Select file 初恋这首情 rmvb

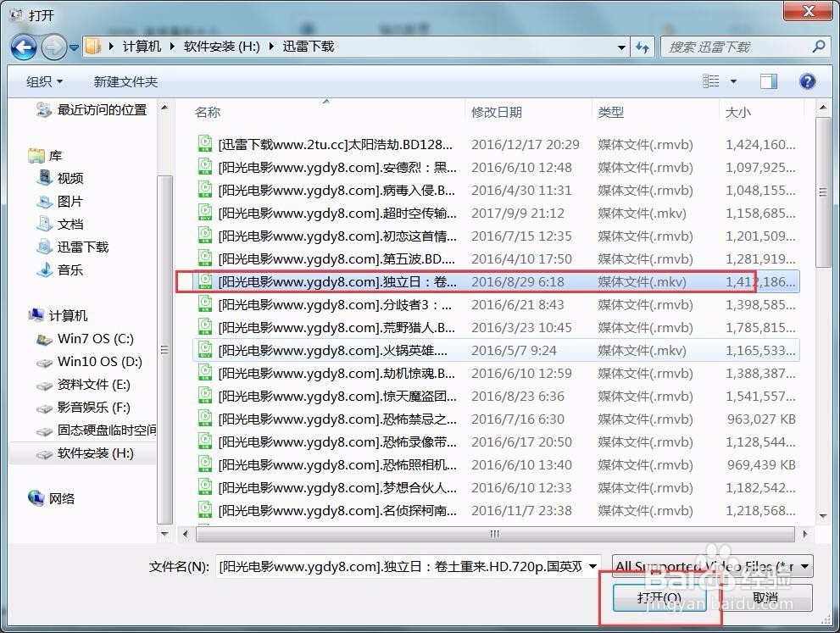click(496, 236)
